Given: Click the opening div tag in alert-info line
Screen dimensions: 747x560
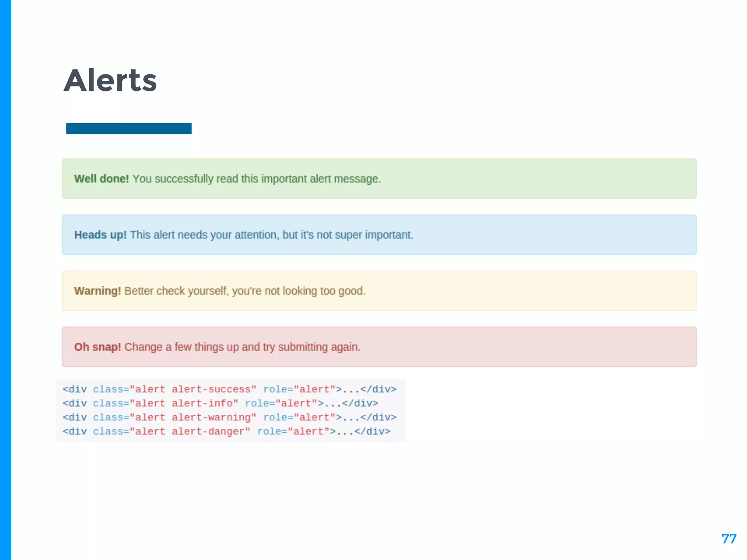Looking at the screenshot, I should tap(75, 404).
